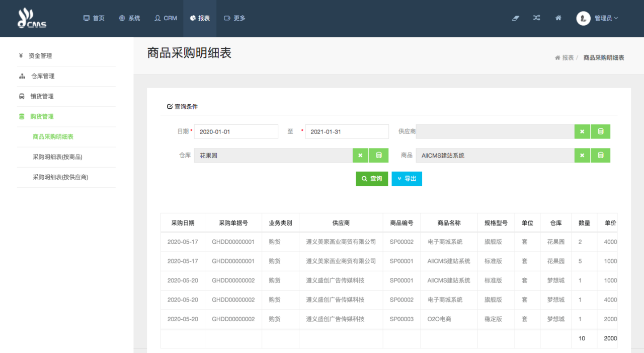Clear the 花果园 warehouse selection

point(360,156)
